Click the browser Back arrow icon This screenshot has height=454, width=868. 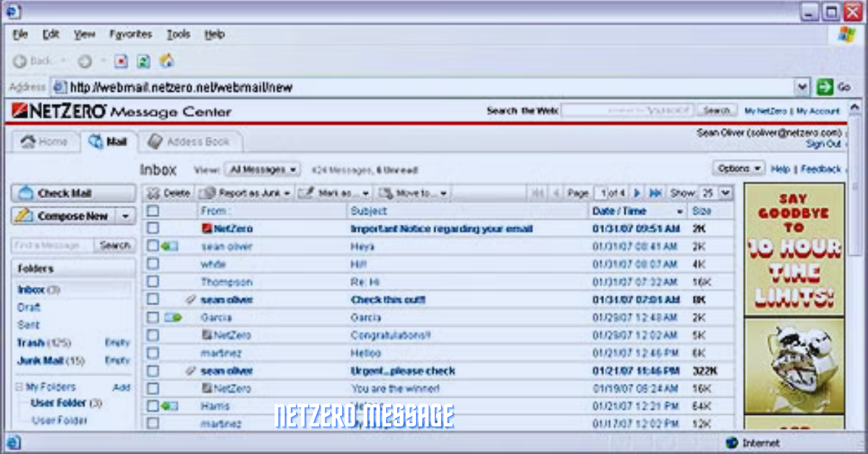[20, 61]
